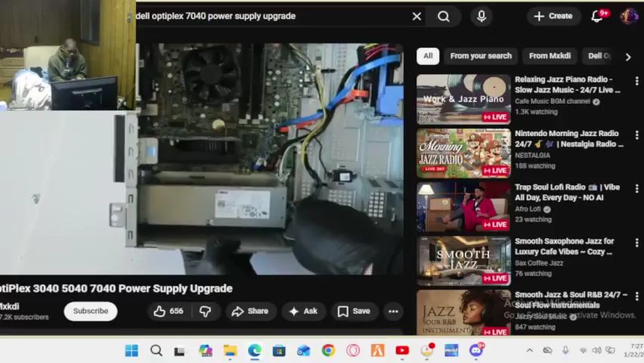Select the From Mxkdi chip
644x363 pixels.
(550, 56)
